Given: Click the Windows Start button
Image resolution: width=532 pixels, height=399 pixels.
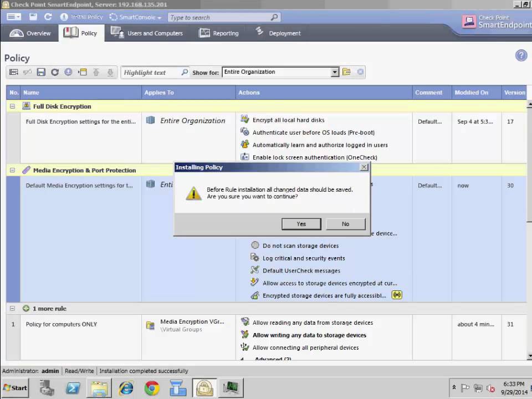Looking at the screenshot, I should [15, 388].
